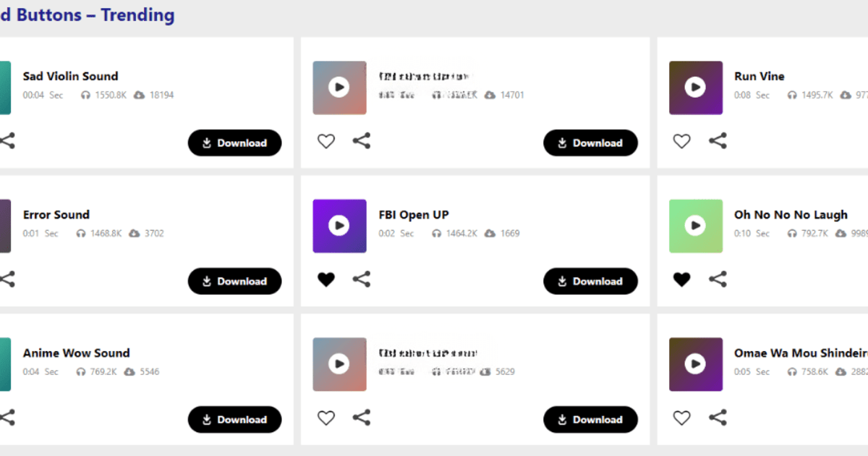Favorite the Omae Wa Mou Shindeiru sound

(681, 418)
